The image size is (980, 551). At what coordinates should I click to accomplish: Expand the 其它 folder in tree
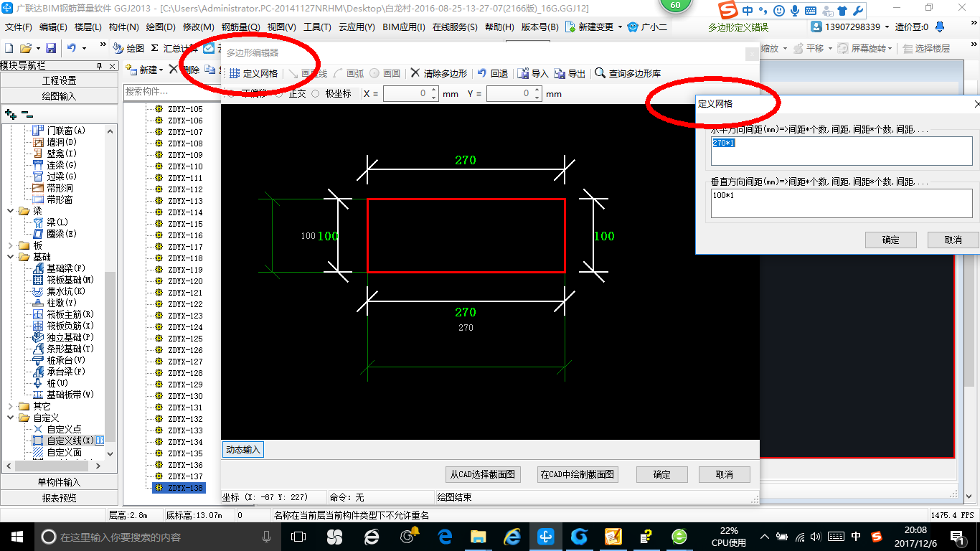(x=11, y=406)
